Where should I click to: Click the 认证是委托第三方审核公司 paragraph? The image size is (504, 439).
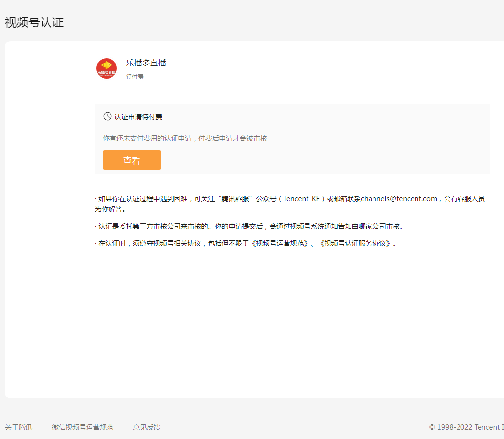tap(249, 226)
